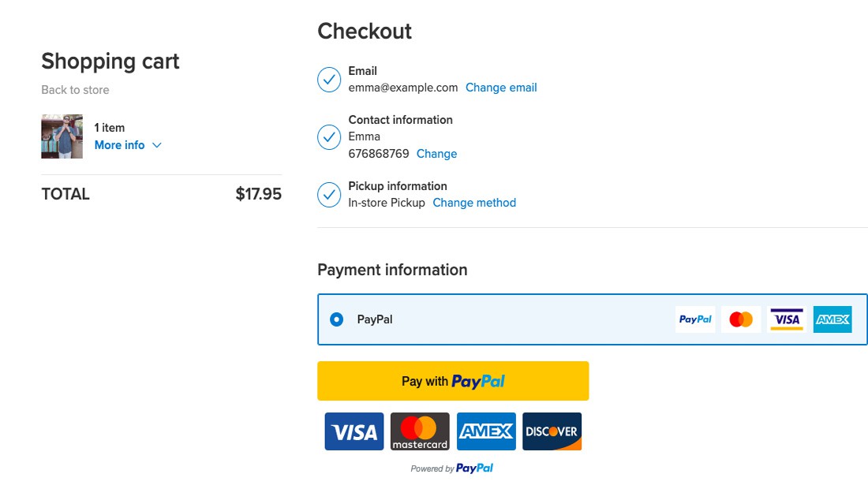Click the PayPal logo in payment option row

[x=695, y=319]
